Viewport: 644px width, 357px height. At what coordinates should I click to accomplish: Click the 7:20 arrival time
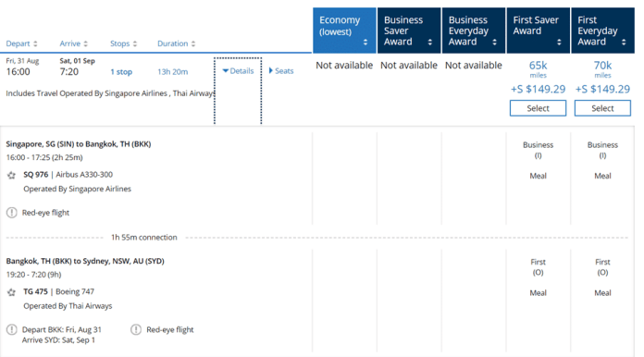coord(69,72)
